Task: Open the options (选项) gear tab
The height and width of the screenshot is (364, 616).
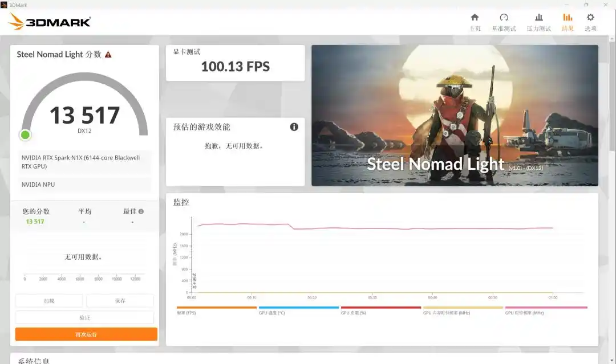Action: [x=590, y=22]
